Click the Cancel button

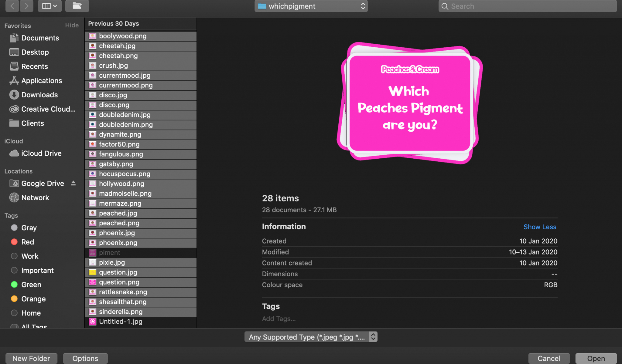[x=549, y=358]
